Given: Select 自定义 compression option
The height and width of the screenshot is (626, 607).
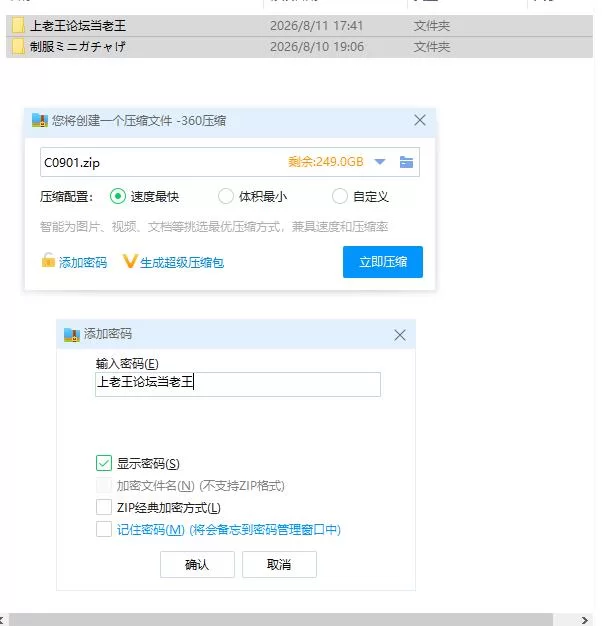Looking at the screenshot, I should click(340, 196).
